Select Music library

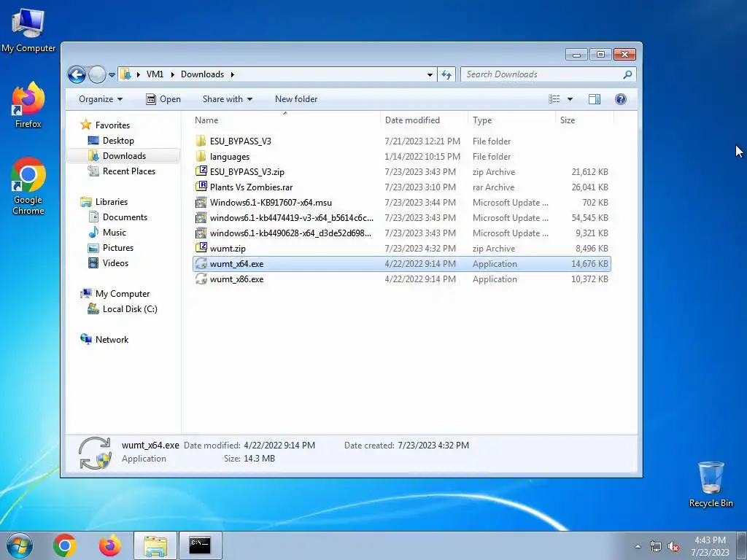(115, 233)
